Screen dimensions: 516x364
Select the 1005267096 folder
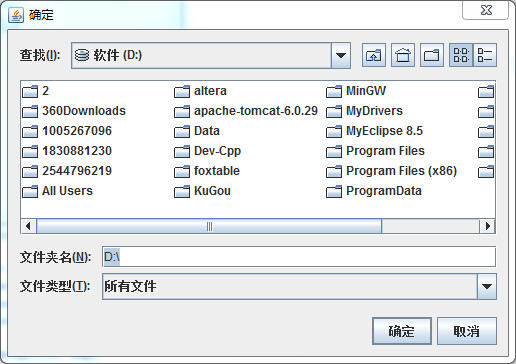click(67, 131)
